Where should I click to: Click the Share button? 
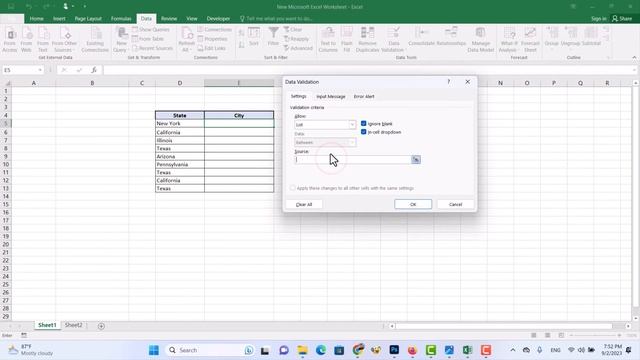tap(622, 18)
